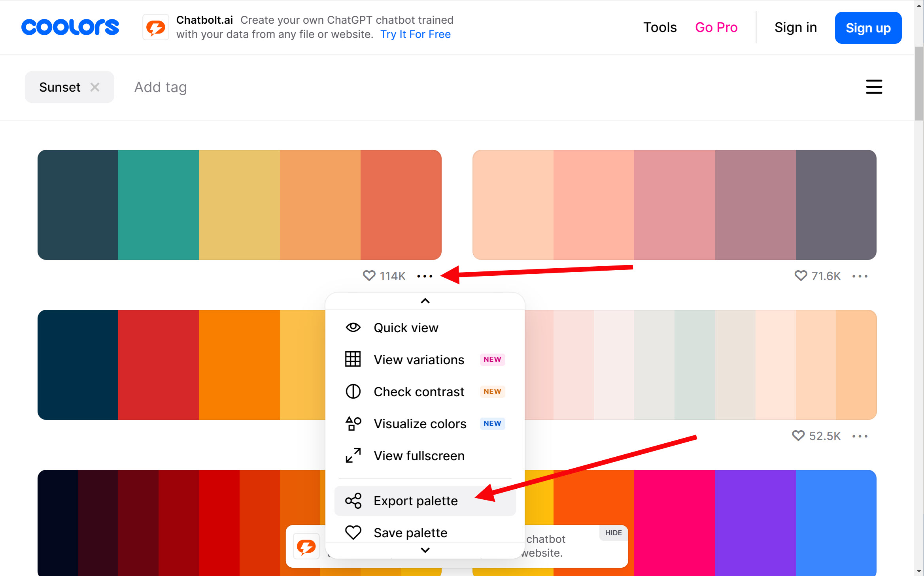Viewport: 924px width, 576px height.
Task: Open the Try It For Free link
Action: pos(415,34)
